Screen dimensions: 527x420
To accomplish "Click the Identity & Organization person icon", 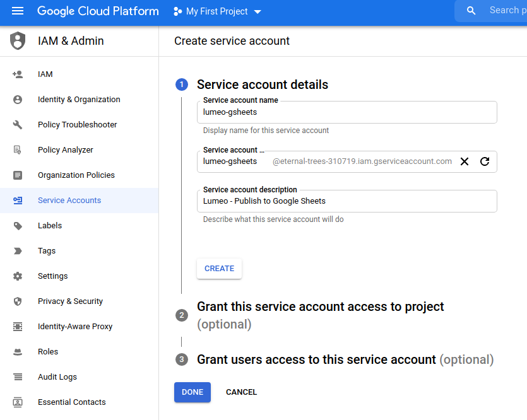I will [x=18, y=100].
